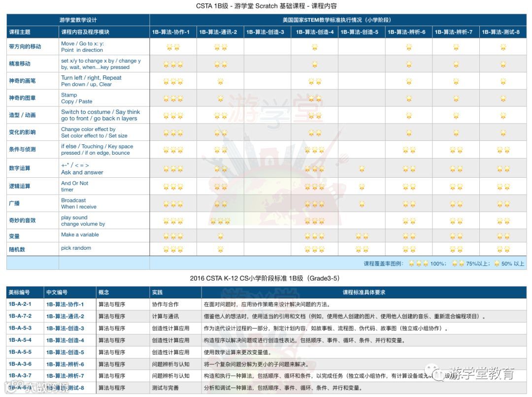Click the '1B-A-2-1' code in lower table

[x=20, y=304]
